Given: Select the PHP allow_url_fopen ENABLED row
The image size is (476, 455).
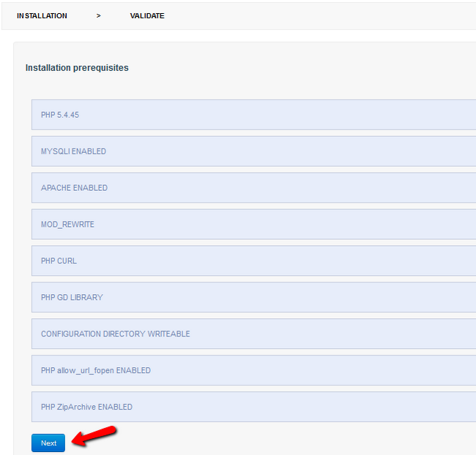Looking at the screenshot, I should point(253,371).
